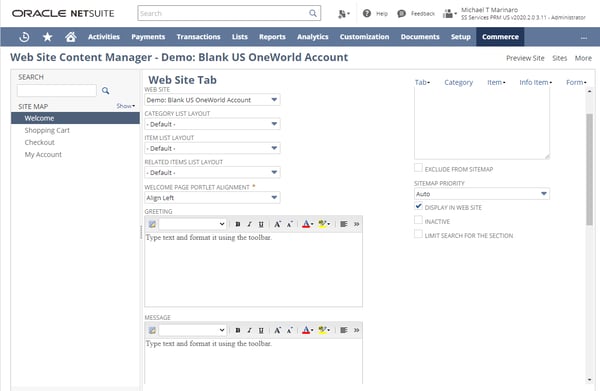Viewport: 600px width, 391px height.
Task: Open the Category link
Action: [x=458, y=82]
